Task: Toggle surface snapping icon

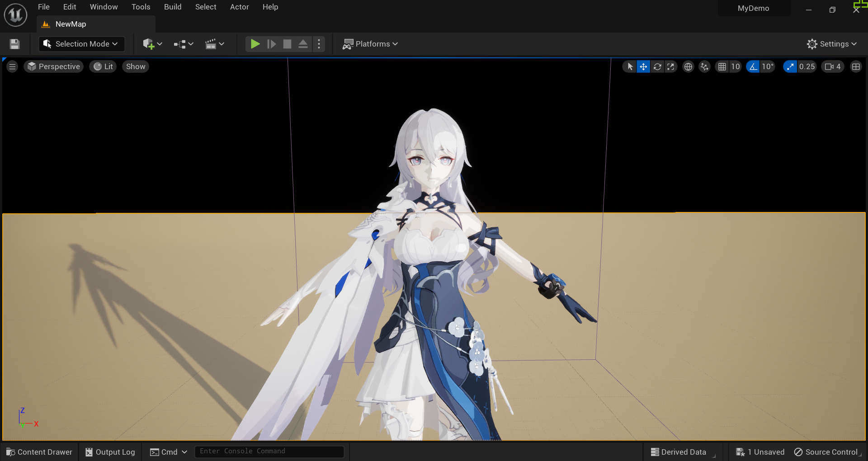Action: pyautogui.click(x=704, y=66)
